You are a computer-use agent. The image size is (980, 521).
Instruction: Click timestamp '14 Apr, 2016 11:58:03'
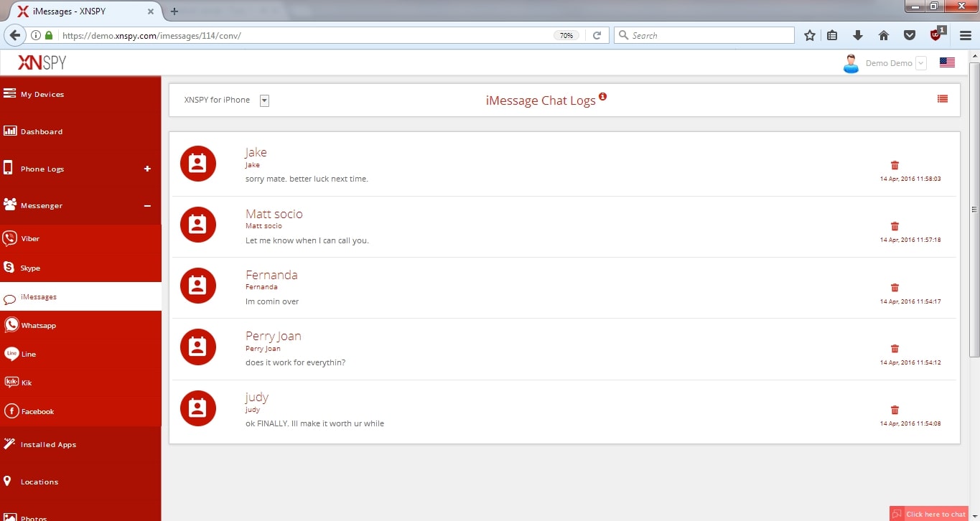pyautogui.click(x=910, y=179)
